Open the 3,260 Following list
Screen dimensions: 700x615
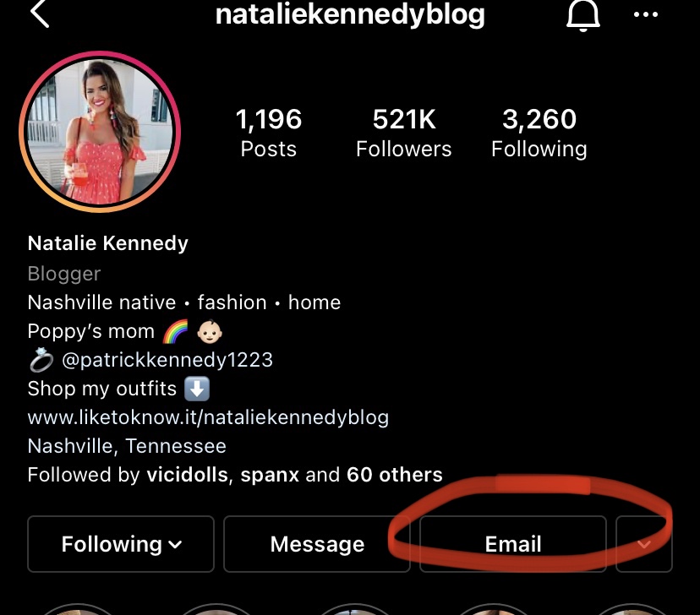(x=539, y=133)
